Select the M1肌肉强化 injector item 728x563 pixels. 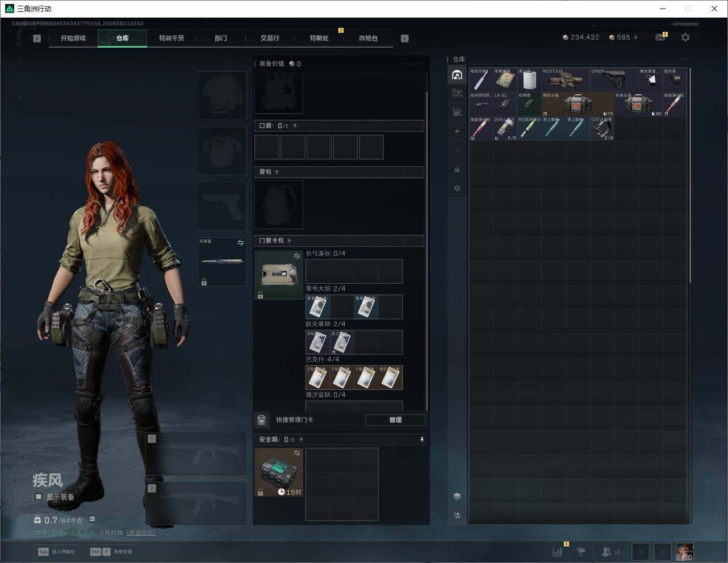[529, 129]
